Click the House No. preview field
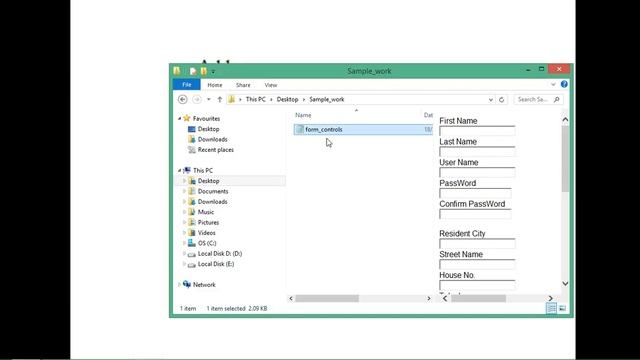 [x=477, y=285]
